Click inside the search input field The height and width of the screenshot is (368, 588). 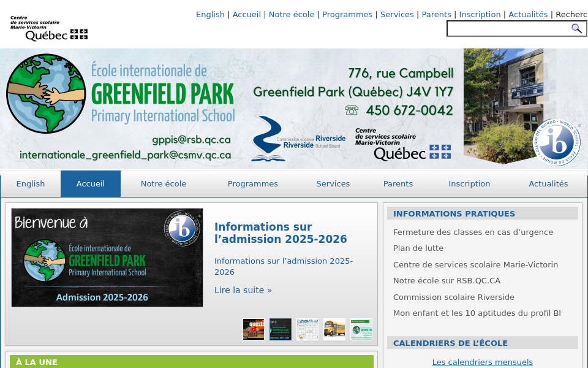508,29
